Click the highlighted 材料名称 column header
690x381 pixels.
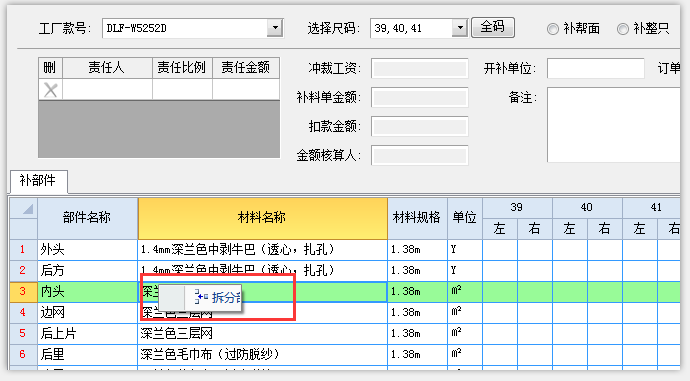click(262, 218)
